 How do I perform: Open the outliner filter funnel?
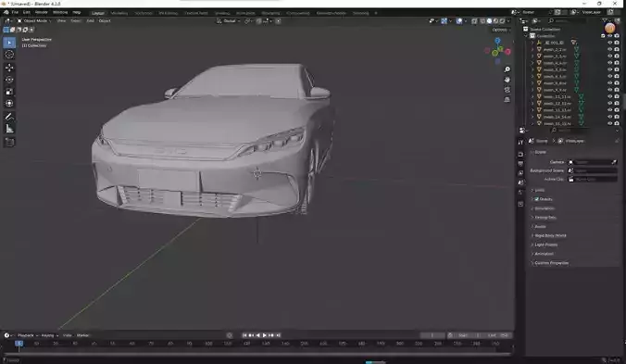coord(606,20)
